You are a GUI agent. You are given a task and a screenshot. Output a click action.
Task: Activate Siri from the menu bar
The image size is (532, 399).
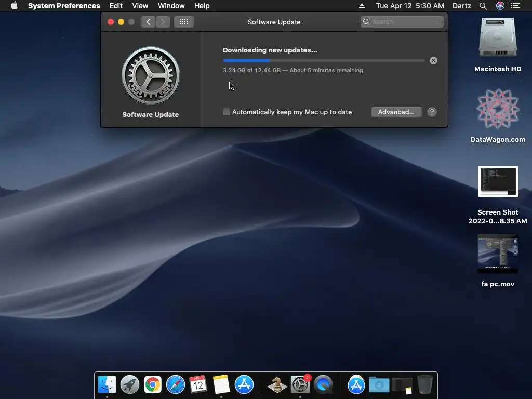click(500, 6)
